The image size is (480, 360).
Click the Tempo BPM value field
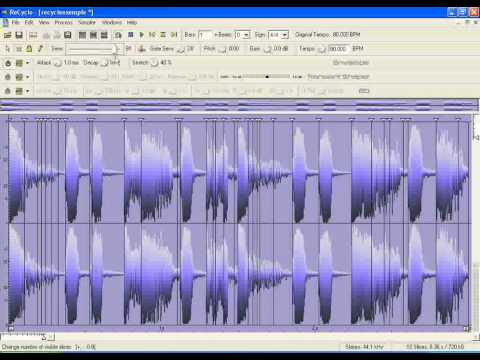click(338, 49)
